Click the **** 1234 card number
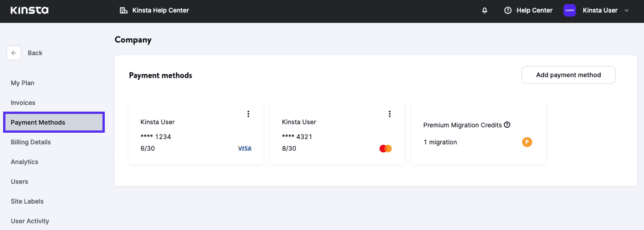This screenshot has height=230, width=644. click(156, 137)
